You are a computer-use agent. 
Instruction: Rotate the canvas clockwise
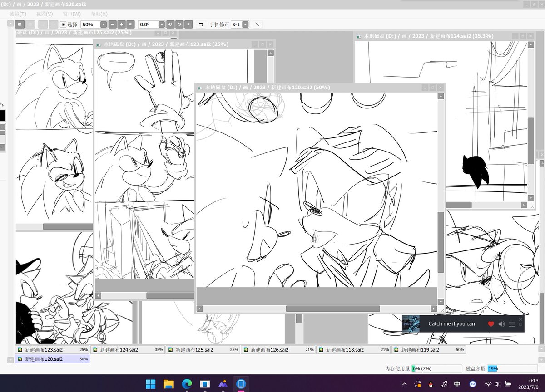[179, 24]
